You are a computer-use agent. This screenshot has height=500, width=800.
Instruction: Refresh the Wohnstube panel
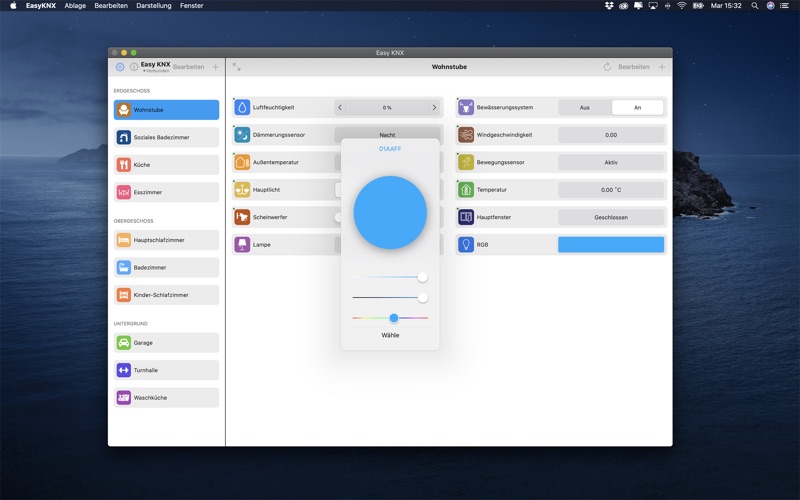click(607, 67)
